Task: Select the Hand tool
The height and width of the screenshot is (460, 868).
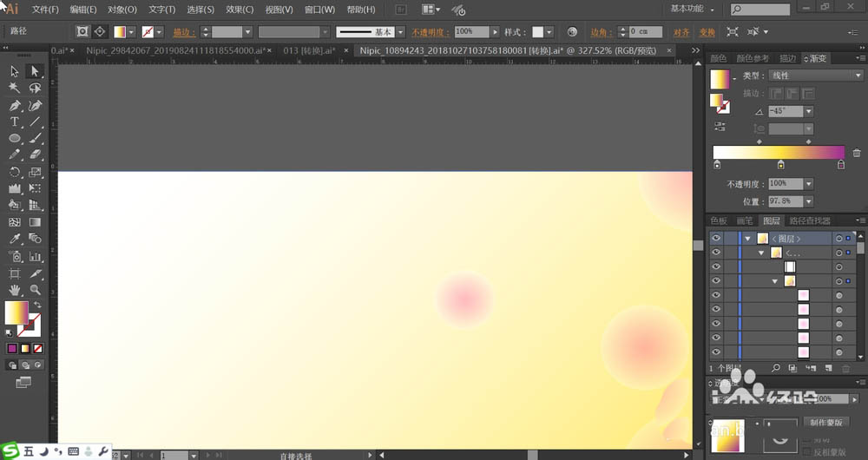Action: (x=15, y=290)
